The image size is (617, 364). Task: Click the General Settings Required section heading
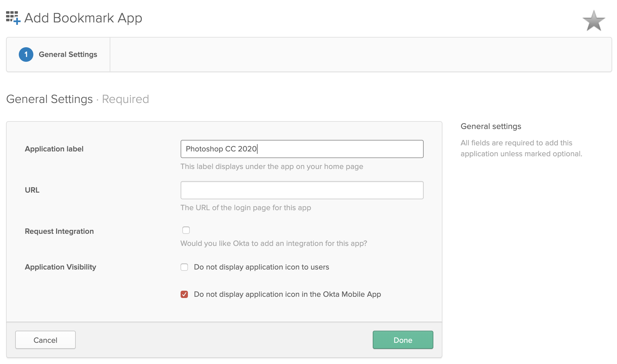click(x=78, y=99)
